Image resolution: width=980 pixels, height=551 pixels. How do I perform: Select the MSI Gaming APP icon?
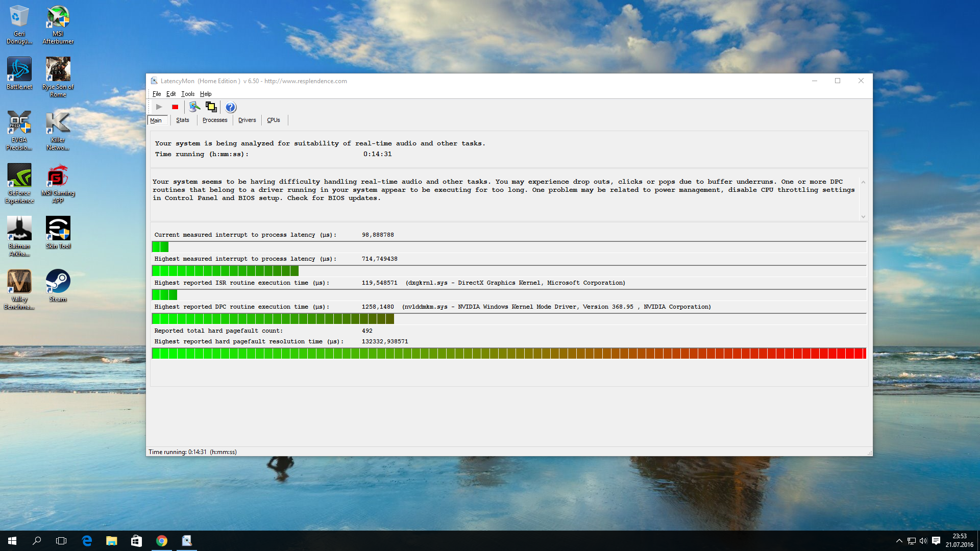coord(58,184)
